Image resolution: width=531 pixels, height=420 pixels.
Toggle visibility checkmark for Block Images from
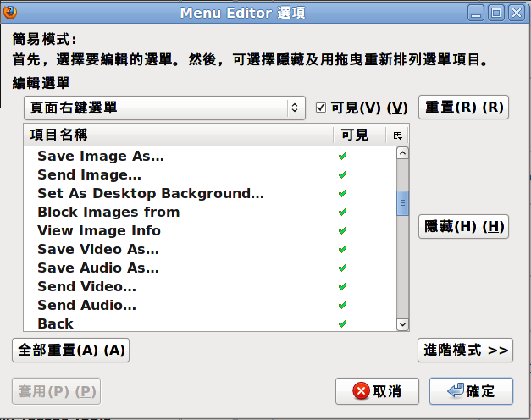(342, 212)
